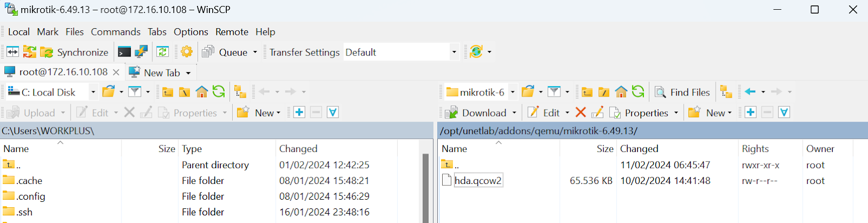Open the Tabs menu
The image size is (868, 223).
tap(157, 31)
